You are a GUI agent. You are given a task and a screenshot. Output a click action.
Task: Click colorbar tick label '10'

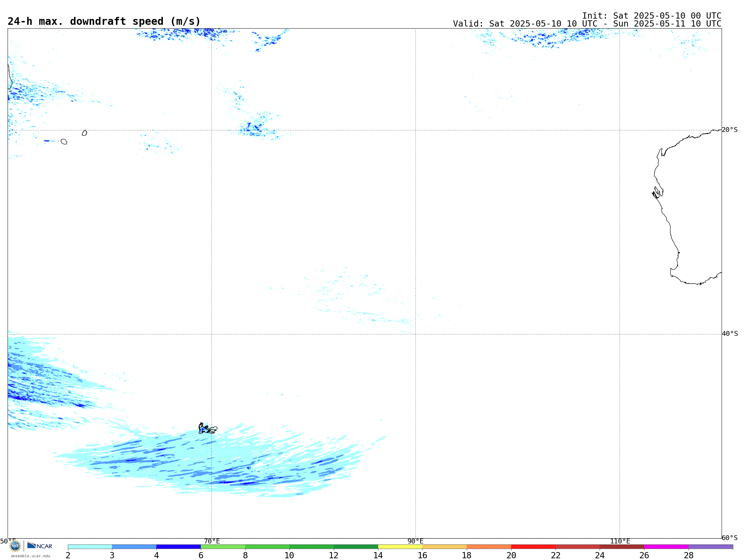pyautogui.click(x=289, y=556)
